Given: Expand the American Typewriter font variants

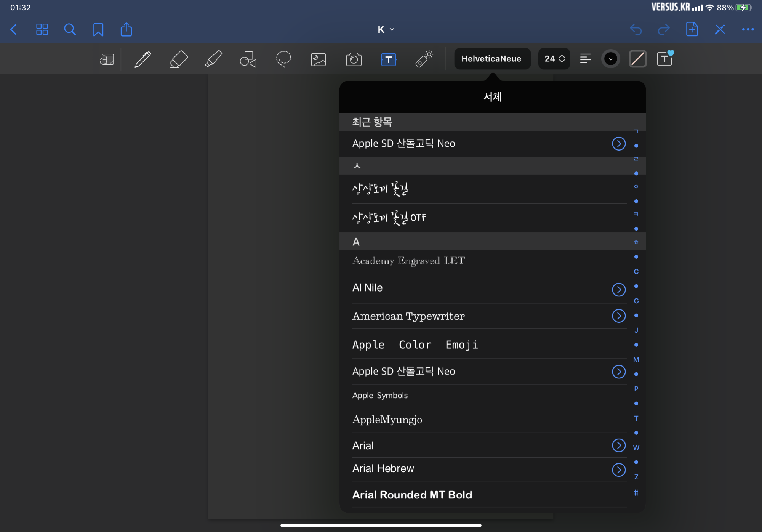Looking at the screenshot, I should tap(618, 316).
